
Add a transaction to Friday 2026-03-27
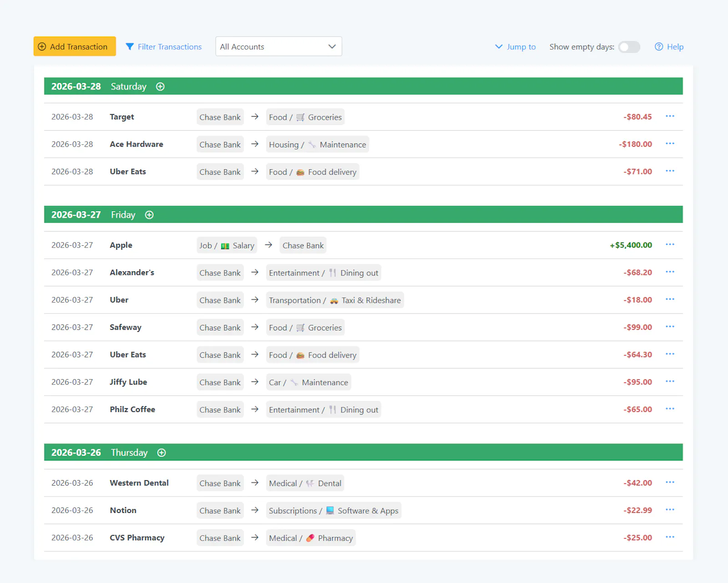[x=149, y=215]
